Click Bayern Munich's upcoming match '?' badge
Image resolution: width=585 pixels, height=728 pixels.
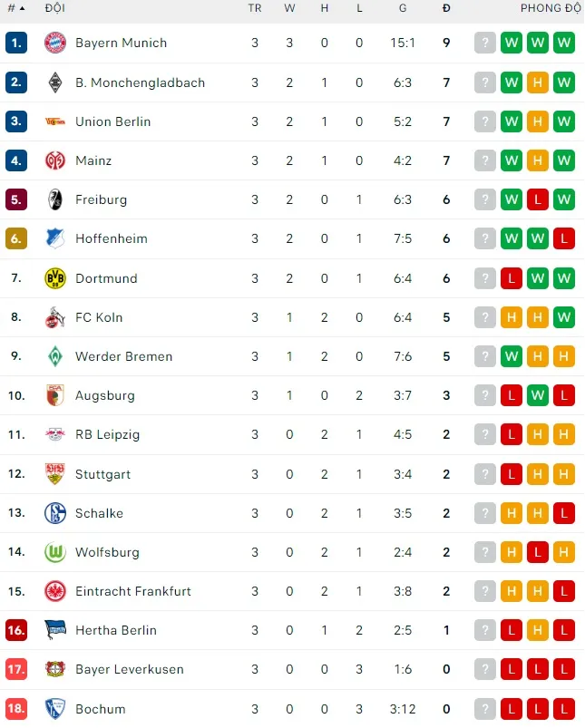point(485,43)
